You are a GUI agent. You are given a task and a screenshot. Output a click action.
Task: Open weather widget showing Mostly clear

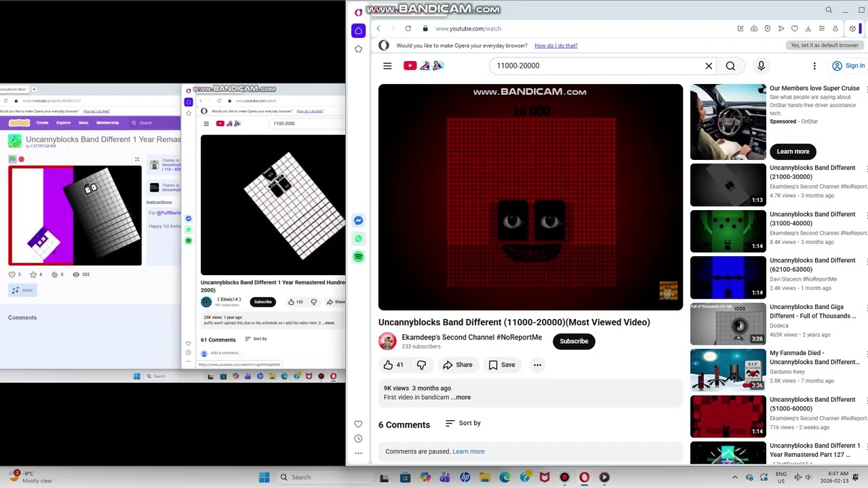coord(28,477)
